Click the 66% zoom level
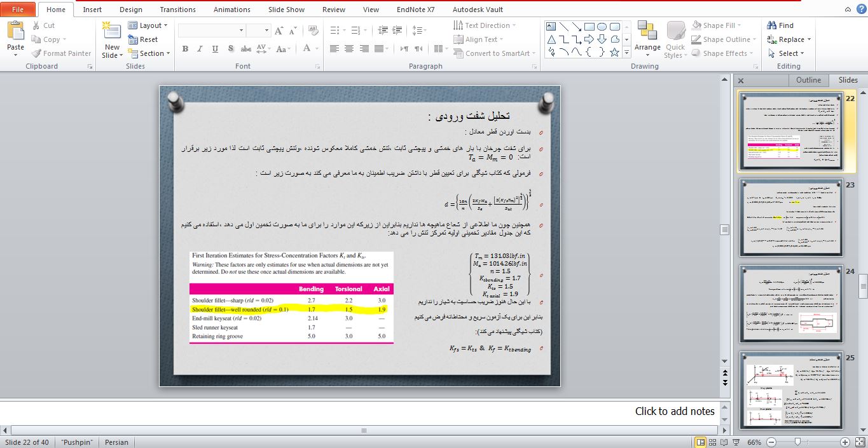The height and width of the screenshot is (448, 868). 754,442
